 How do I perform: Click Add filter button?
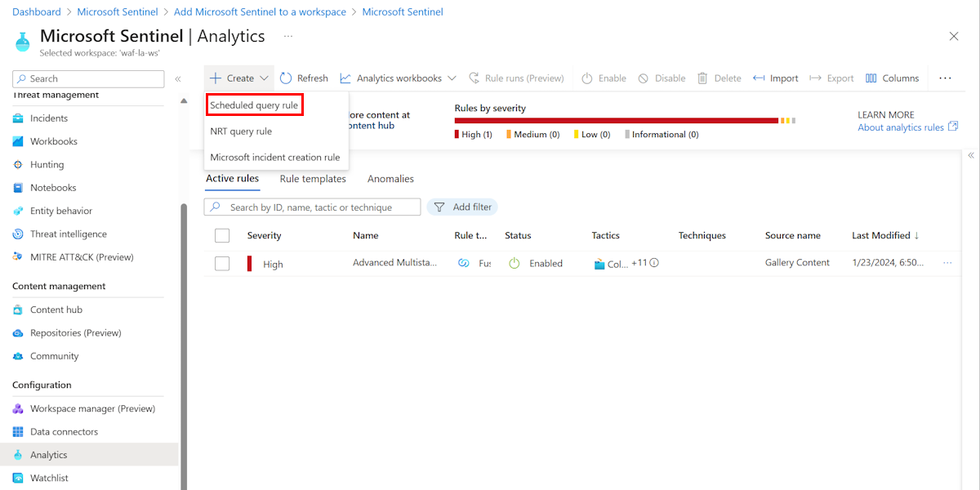[x=462, y=207]
